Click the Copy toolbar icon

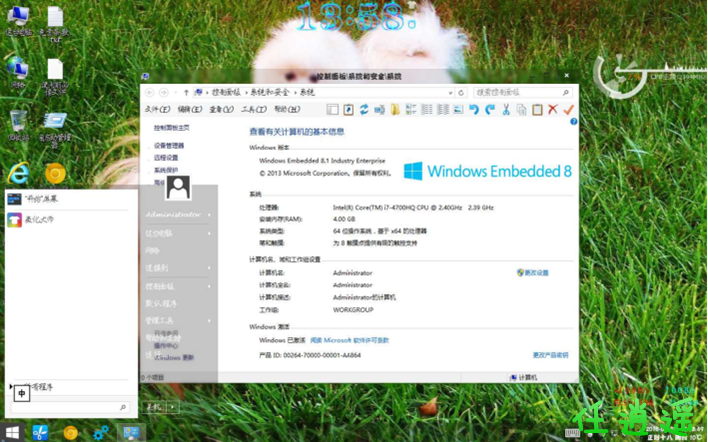pos(522,109)
